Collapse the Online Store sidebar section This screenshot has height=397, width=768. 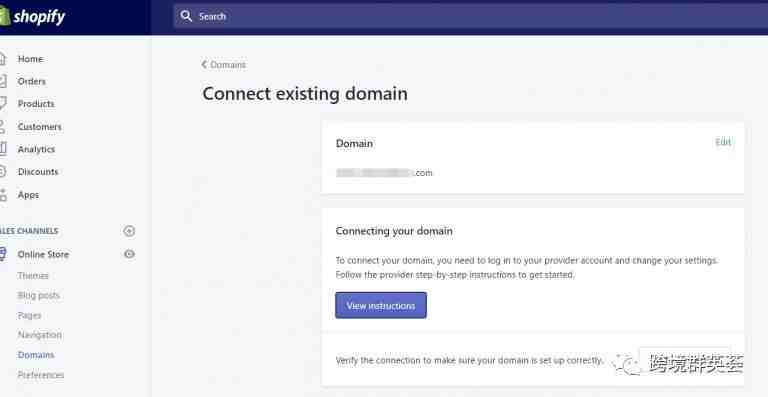click(x=43, y=254)
